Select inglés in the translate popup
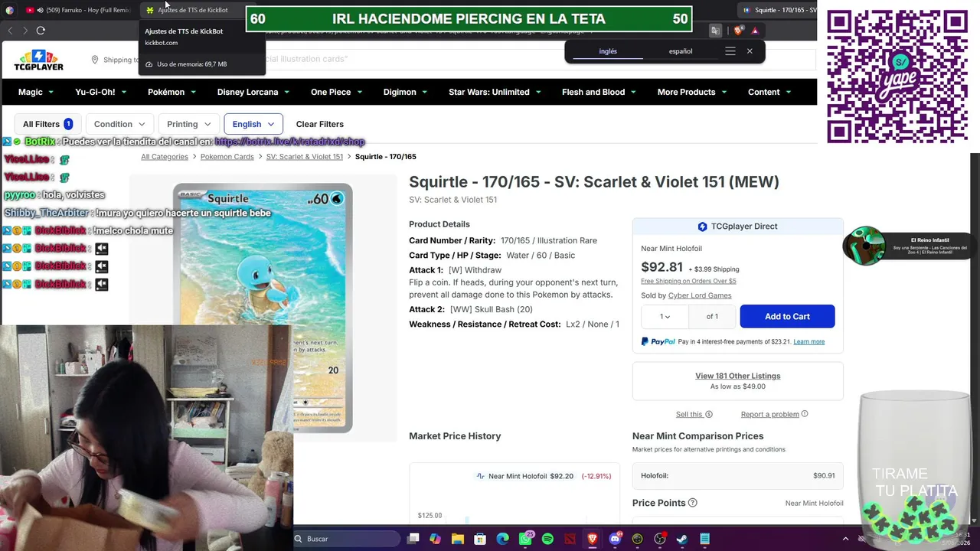Screen dimensions: 980x551 point(608,51)
